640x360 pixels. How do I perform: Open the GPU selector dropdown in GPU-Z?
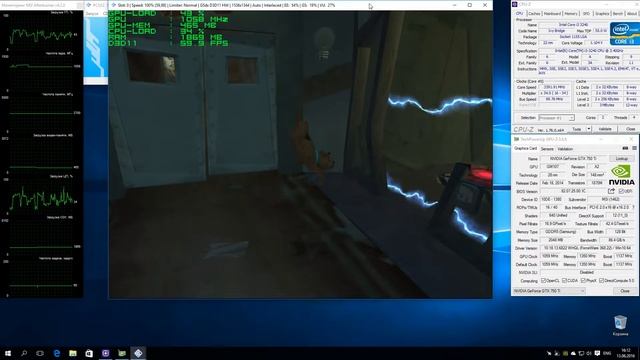point(549,291)
